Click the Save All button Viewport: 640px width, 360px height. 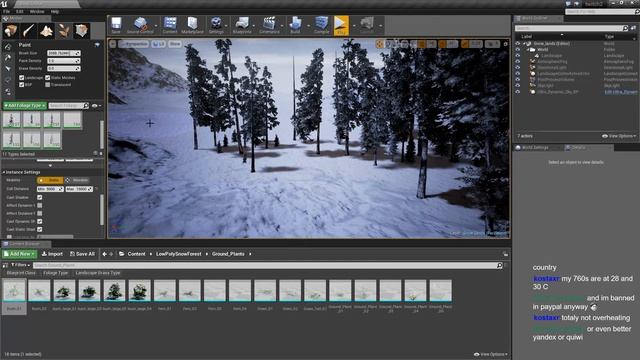pyautogui.click(x=82, y=254)
